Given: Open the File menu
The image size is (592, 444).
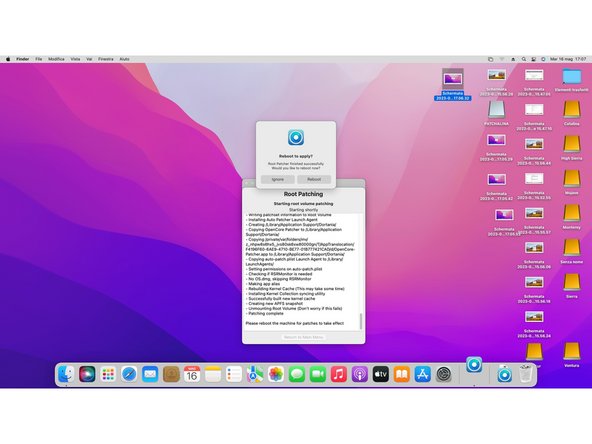Looking at the screenshot, I should pos(39,59).
